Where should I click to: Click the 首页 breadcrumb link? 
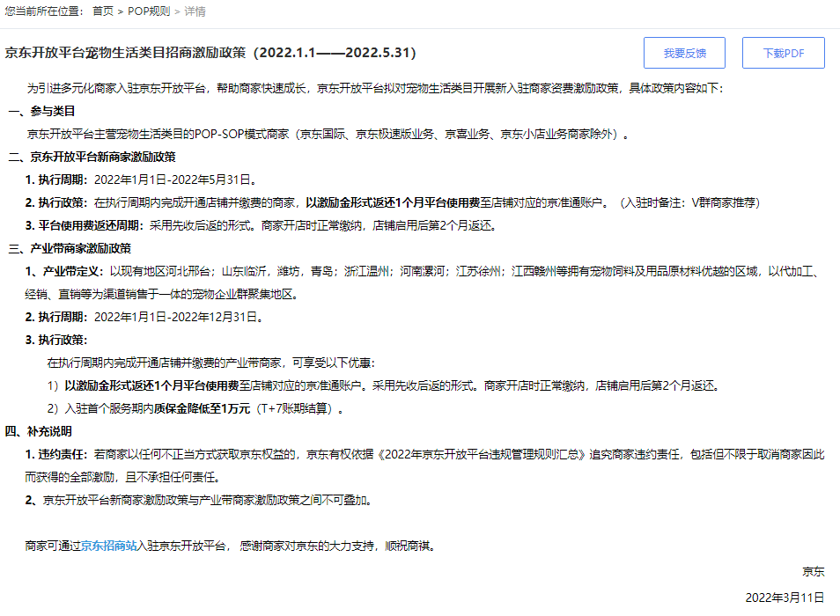coord(102,11)
